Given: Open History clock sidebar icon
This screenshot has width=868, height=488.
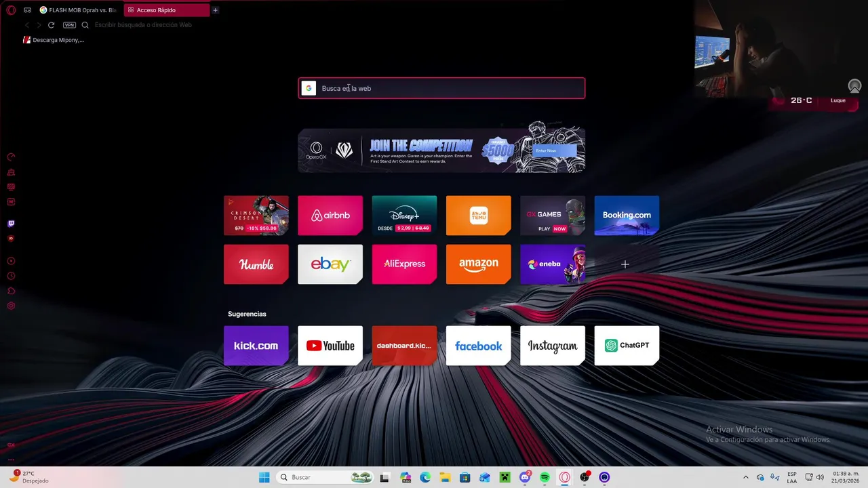Looking at the screenshot, I should (x=11, y=276).
